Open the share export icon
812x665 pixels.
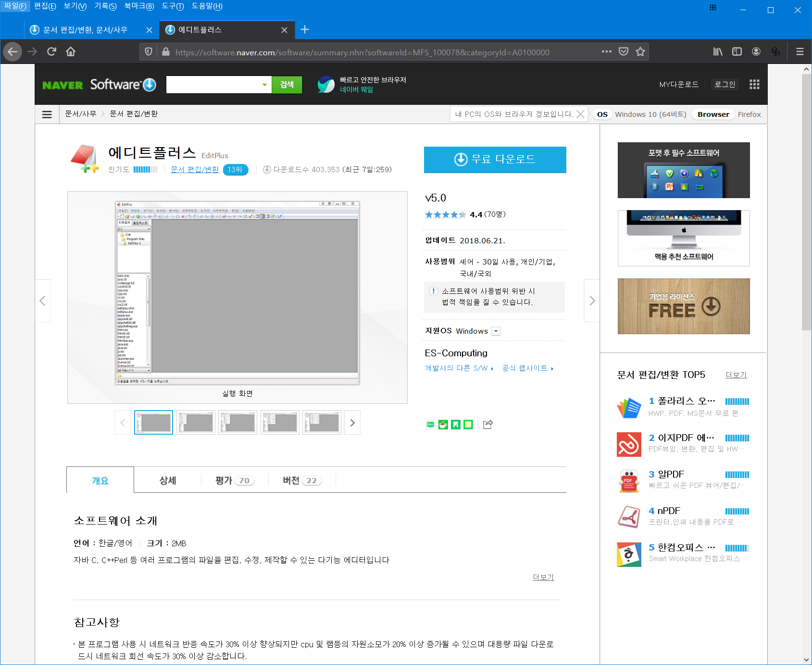coord(488,425)
